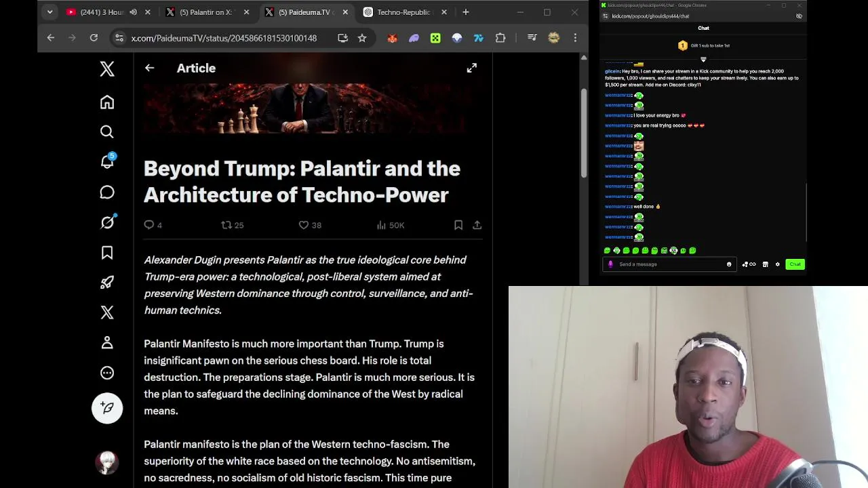Open the Extensions puzzle menu
Image resolution: width=868 pixels, height=488 pixels.
(x=500, y=38)
